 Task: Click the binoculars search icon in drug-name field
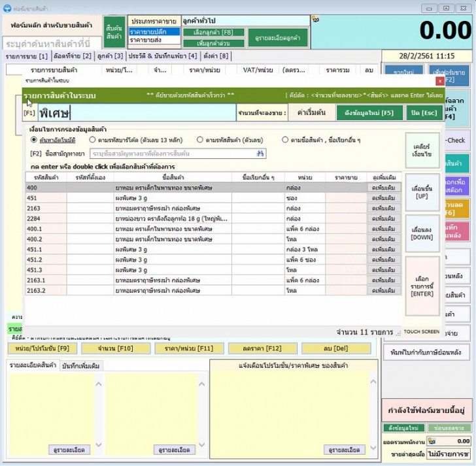261,154
